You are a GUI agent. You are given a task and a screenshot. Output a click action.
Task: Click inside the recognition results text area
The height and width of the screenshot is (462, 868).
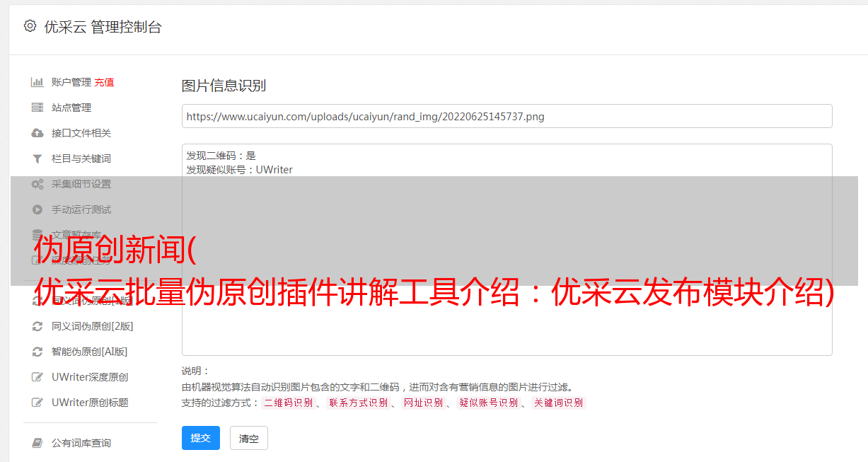[x=507, y=250]
